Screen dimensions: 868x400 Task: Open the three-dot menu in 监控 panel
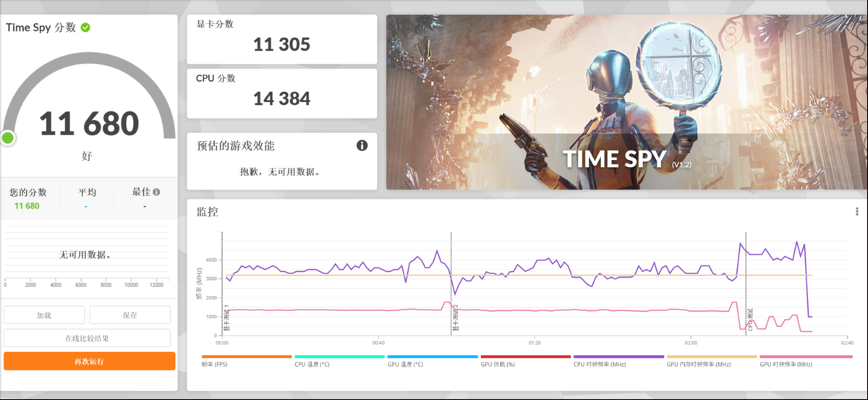coord(856,211)
